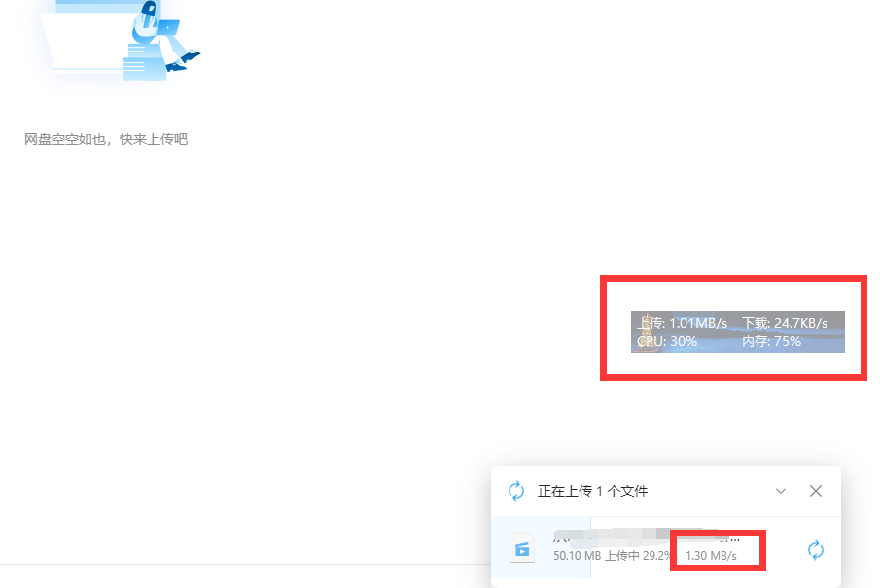
Task: Click the sync icon beside the upload title
Action: [516, 491]
